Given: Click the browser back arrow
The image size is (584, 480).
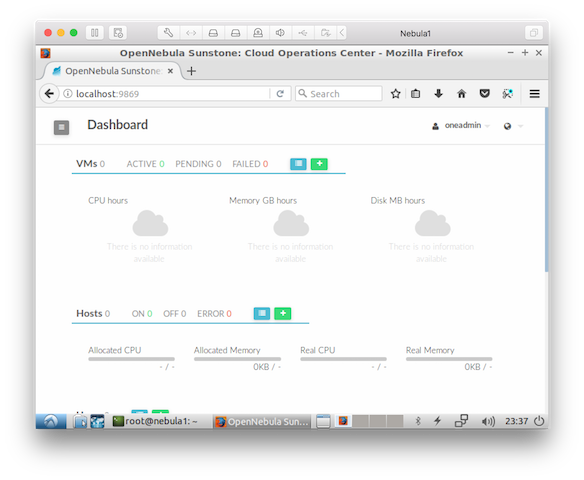Looking at the screenshot, I should 49,93.
